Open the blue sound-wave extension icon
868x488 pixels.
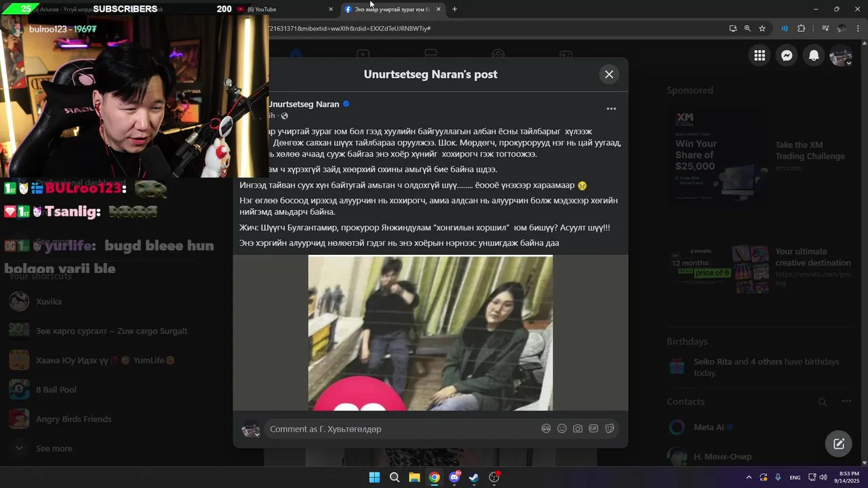click(x=785, y=28)
